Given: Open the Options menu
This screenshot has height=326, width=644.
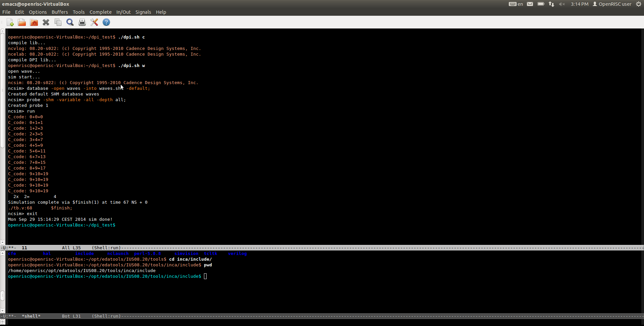Looking at the screenshot, I should [38, 12].
